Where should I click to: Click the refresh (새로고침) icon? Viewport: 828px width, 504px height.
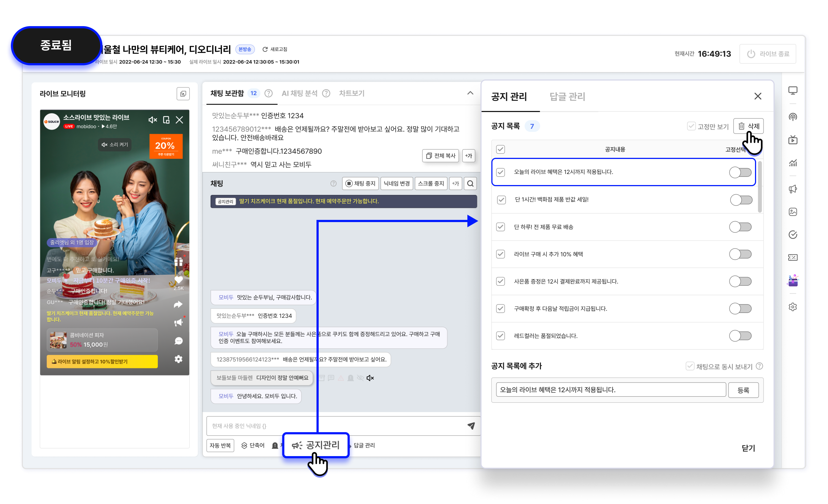(265, 49)
